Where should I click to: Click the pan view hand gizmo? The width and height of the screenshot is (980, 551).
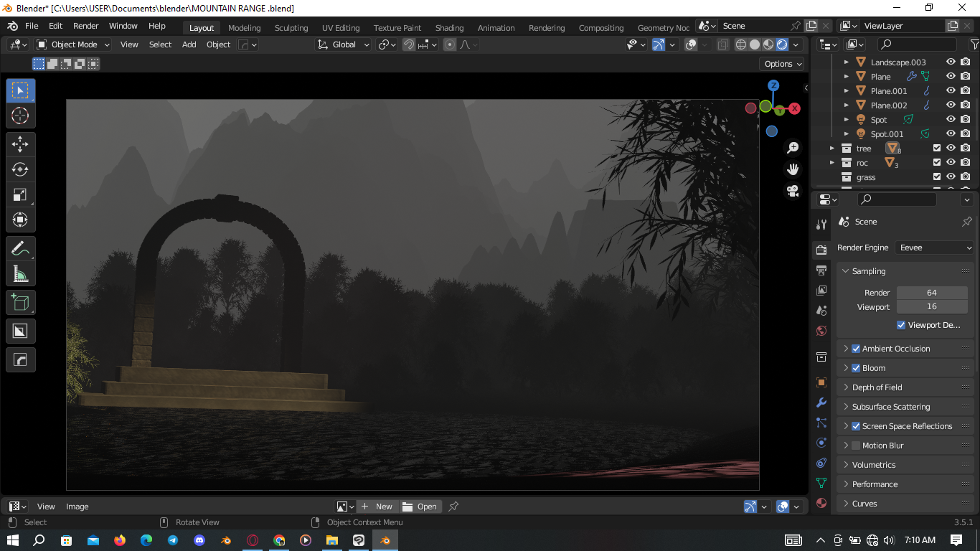pos(793,169)
